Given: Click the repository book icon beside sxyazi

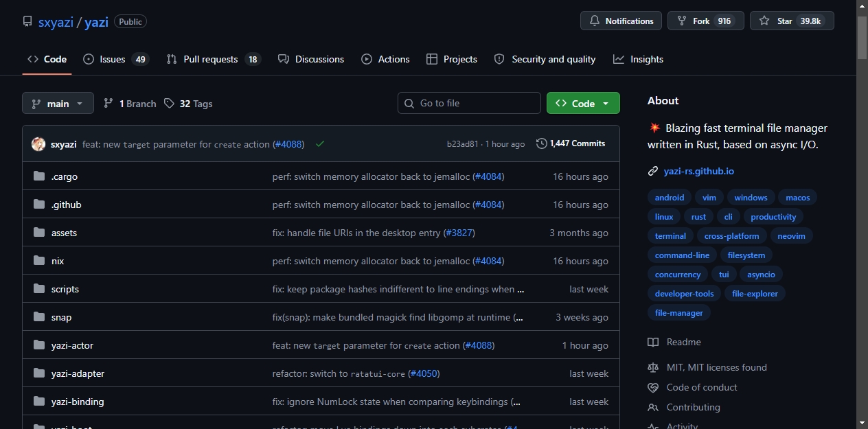Looking at the screenshot, I should click(27, 21).
